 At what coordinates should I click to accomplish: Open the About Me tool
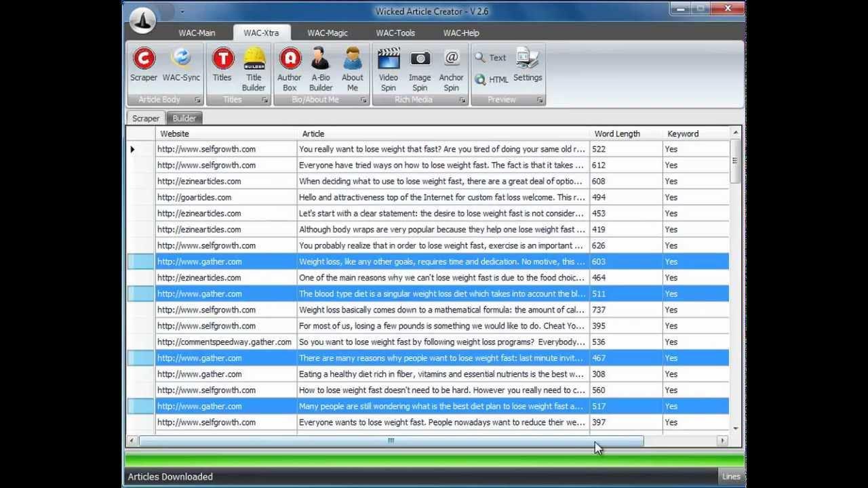point(353,69)
